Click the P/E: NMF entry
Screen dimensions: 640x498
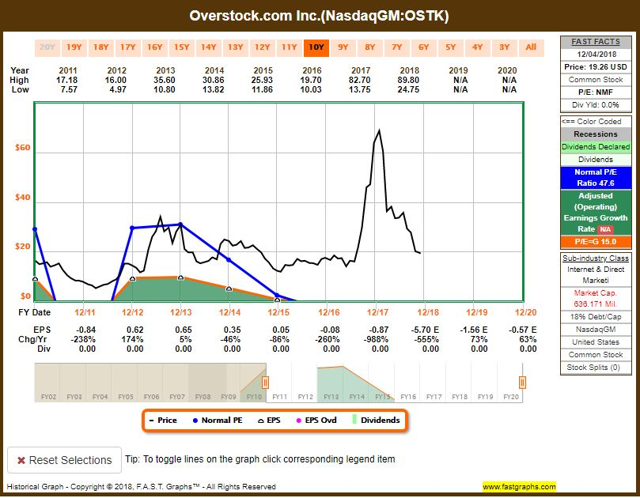pyautogui.click(x=596, y=92)
